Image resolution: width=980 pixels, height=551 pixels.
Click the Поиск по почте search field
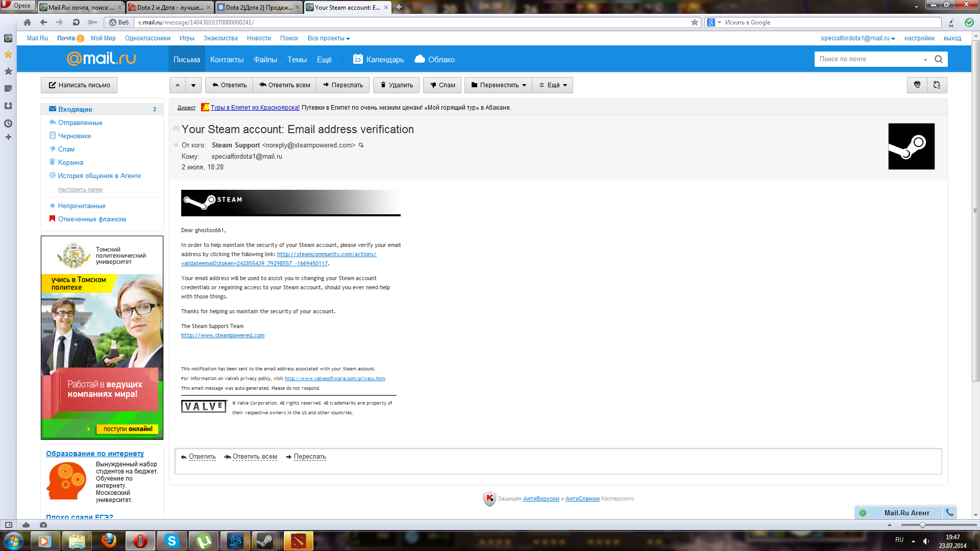(x=868, y=59)
